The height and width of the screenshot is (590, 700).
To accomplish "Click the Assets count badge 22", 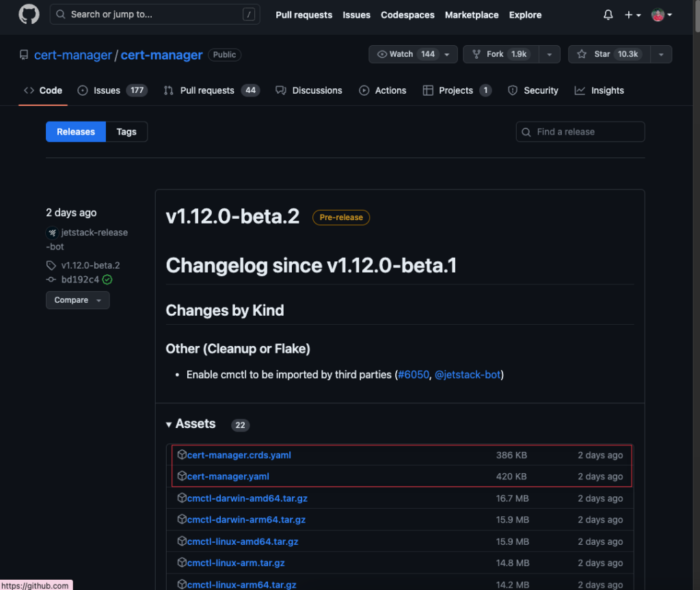I will 240,425.
